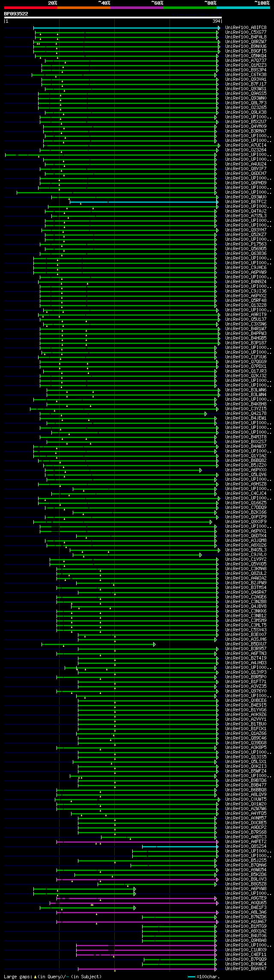
Task: Select the UniRef100_Q46R47 label
Action: point(246,592)
